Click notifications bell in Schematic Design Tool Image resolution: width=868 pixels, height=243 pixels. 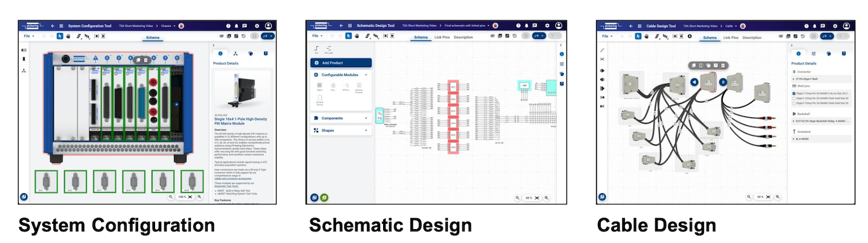pyautogui.click(x=525, y=26)
